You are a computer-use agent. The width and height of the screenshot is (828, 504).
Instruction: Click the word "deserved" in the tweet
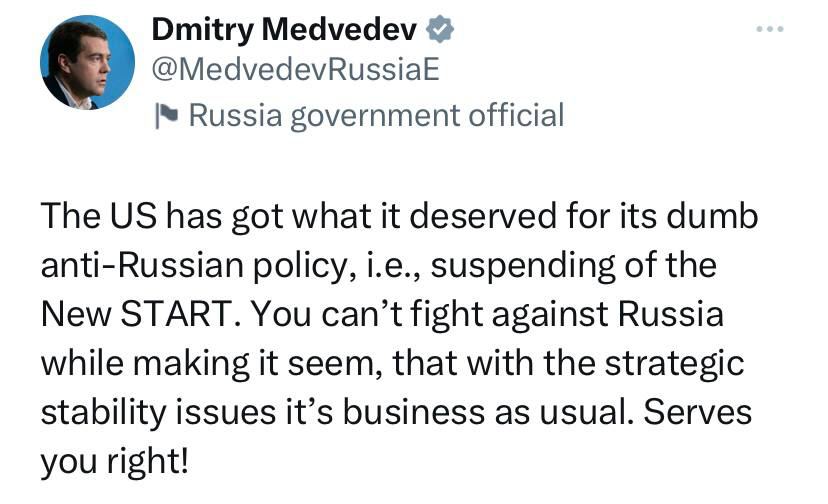483,216
